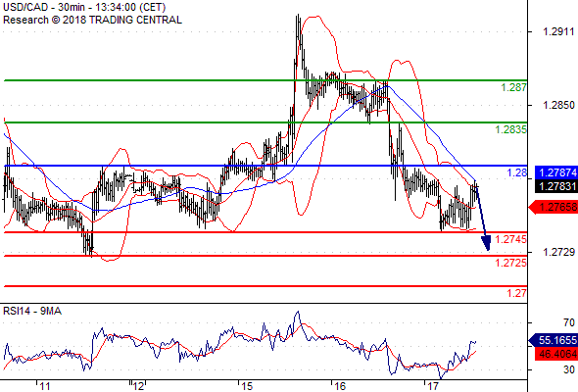Click the green 1.2835 resistance label

point(510,129)
